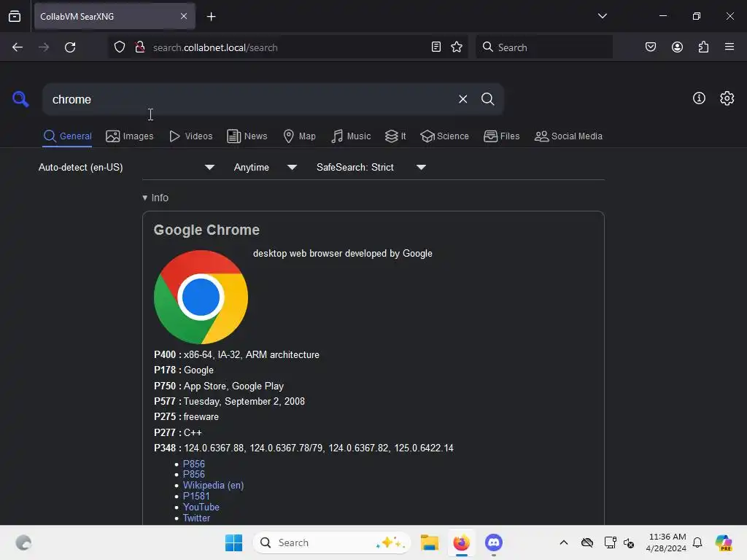The height and width of the screenshot is (560, 747).
Task: Switch to the Social Media category
Action: [x=568, y=136]
